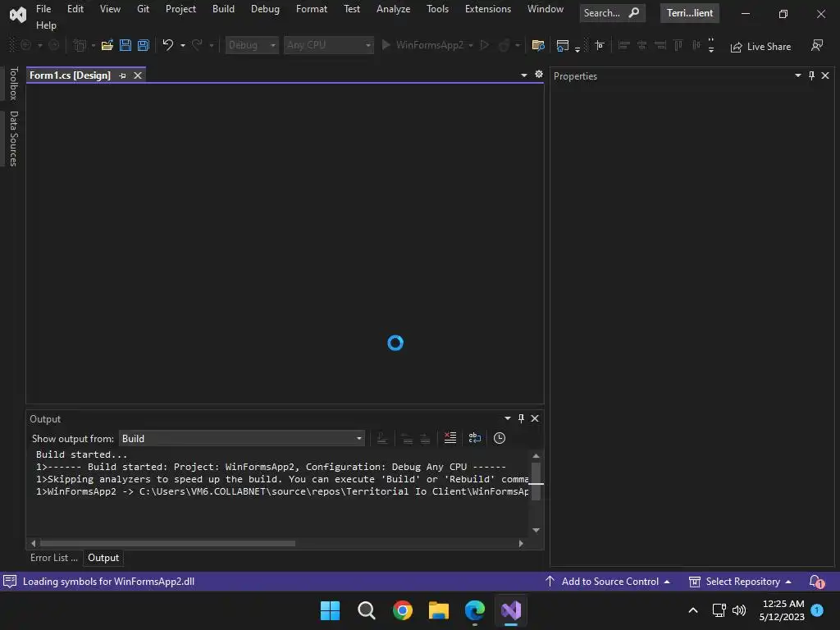
Task: Select the Form1.cs [Design] tab
Action: [x=70, y=75]
